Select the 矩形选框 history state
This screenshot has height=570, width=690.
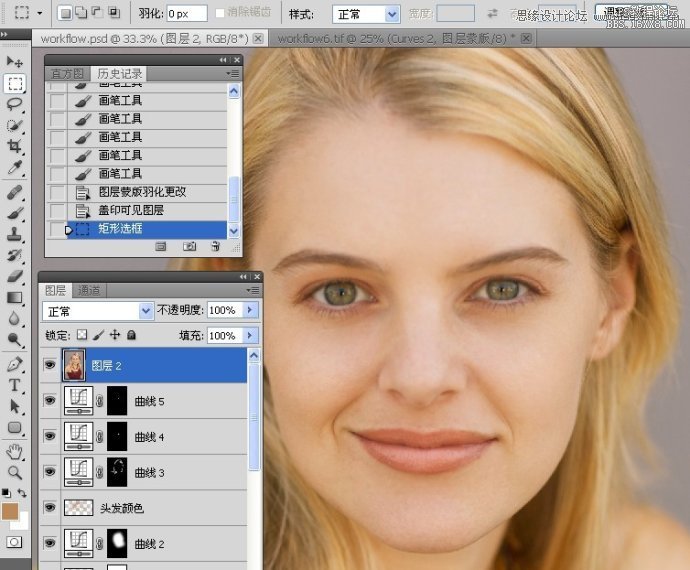(146, 229)
